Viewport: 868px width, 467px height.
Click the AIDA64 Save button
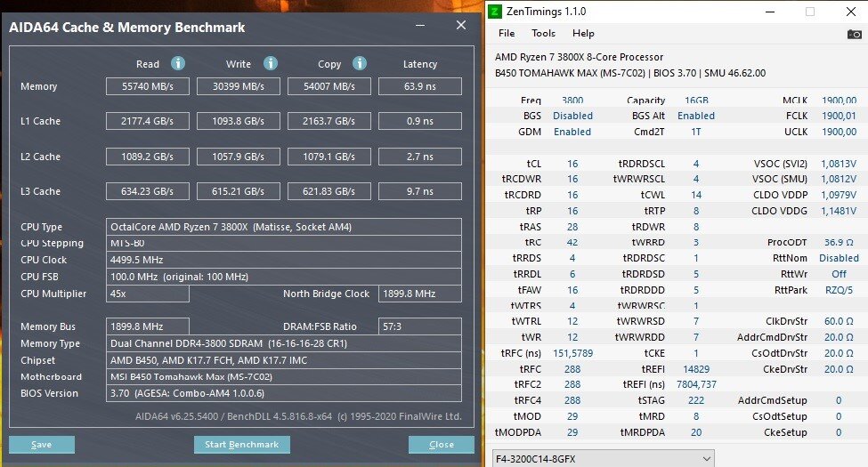click(x=42, y=444)
